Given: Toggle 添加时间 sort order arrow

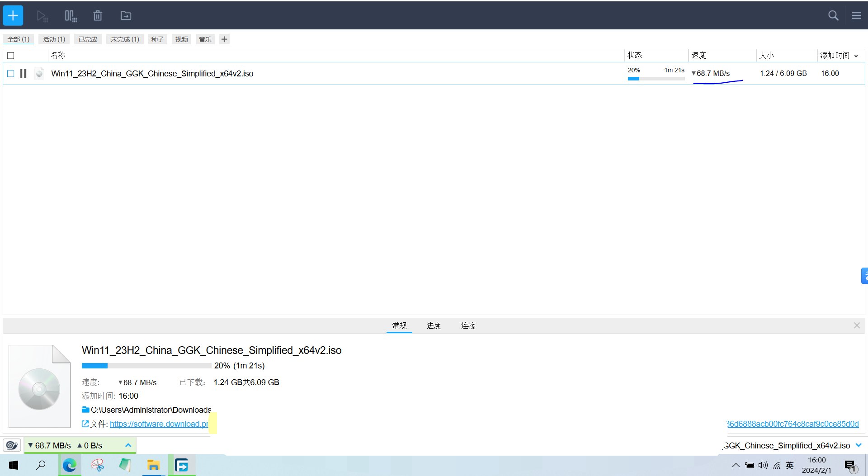Looking at the screenshot, I should click(x=856, y=56).
